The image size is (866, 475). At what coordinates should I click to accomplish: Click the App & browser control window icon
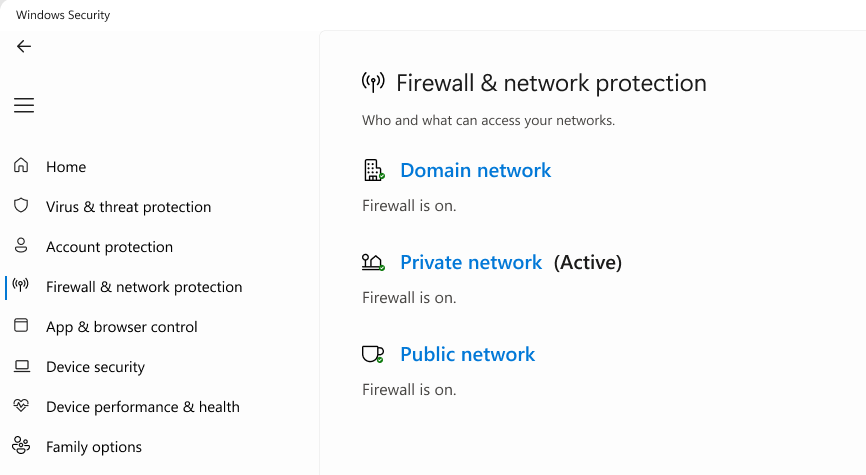tap(21, 326)
